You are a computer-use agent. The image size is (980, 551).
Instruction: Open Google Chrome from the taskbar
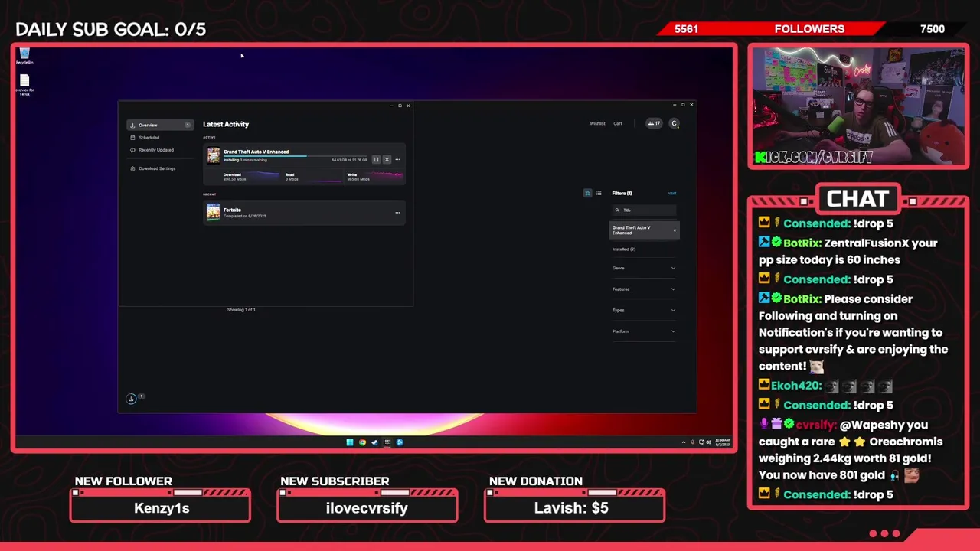pyautogui.click(x=362, y=442)
